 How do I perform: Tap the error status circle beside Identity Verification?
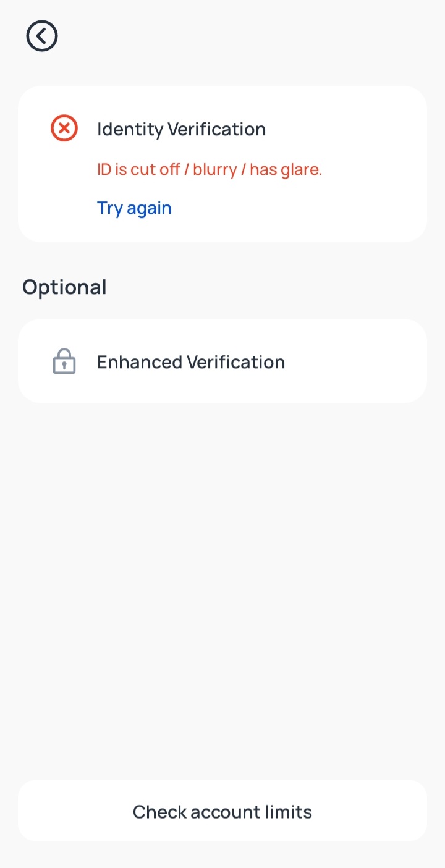[x=64, y=129]
